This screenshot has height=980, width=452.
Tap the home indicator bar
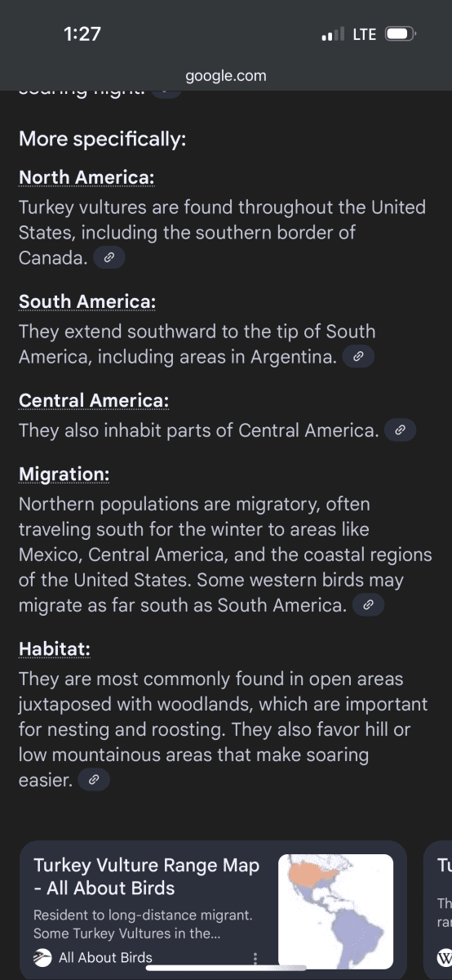click(226, 968)
